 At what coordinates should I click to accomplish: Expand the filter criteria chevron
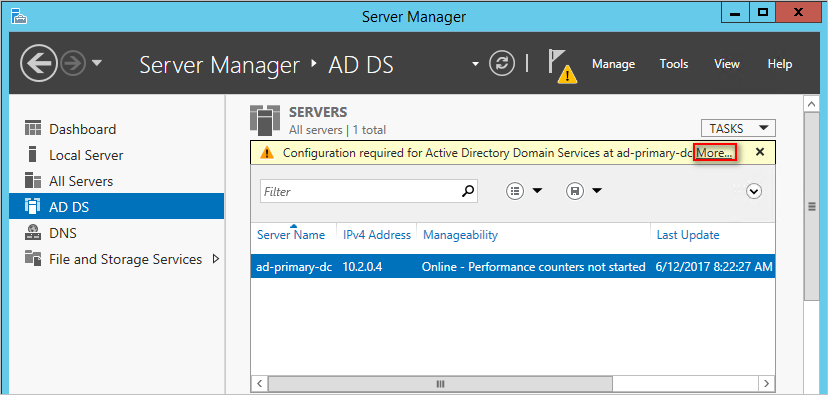pyautogui.click(x=754, y=191)
